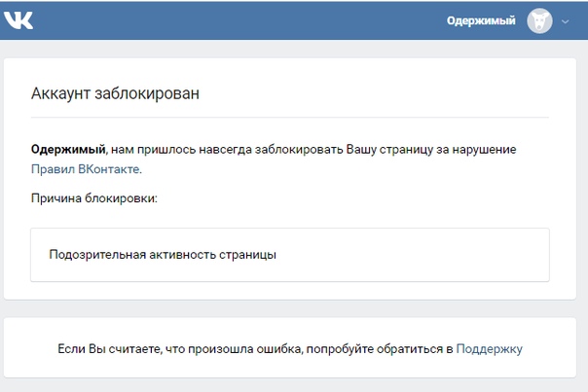Click the VK logo in the header
The width and height of the screenshot is (588, 392).
[18, 20]
